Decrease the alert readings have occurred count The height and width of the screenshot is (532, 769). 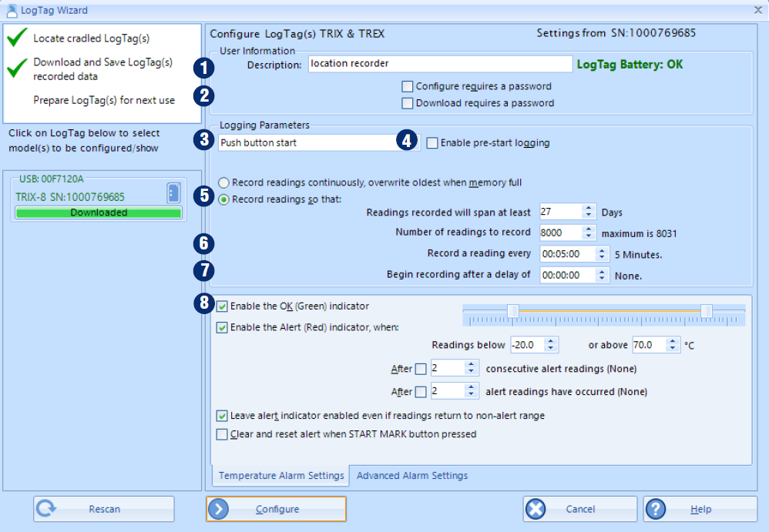pyautogui.click(x=471, y=394)
